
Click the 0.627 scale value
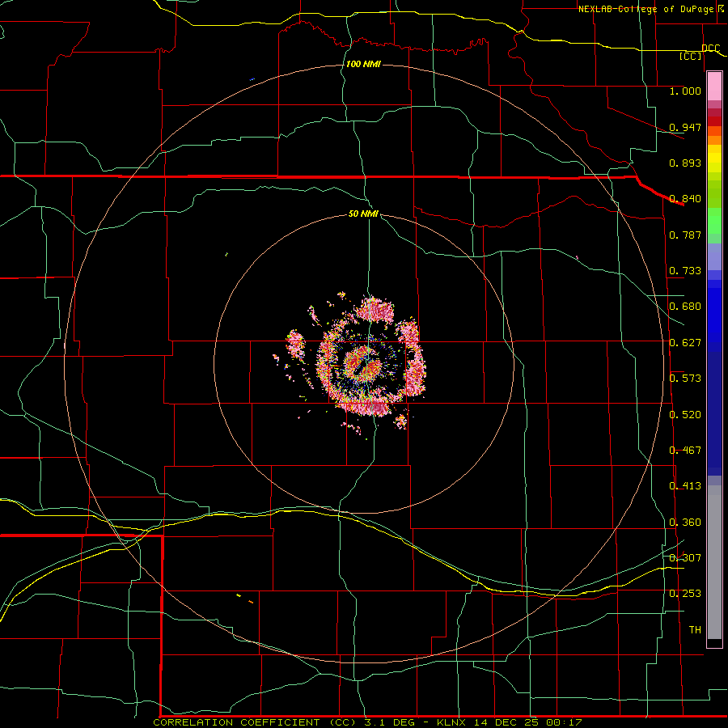(x=685, y=343)
